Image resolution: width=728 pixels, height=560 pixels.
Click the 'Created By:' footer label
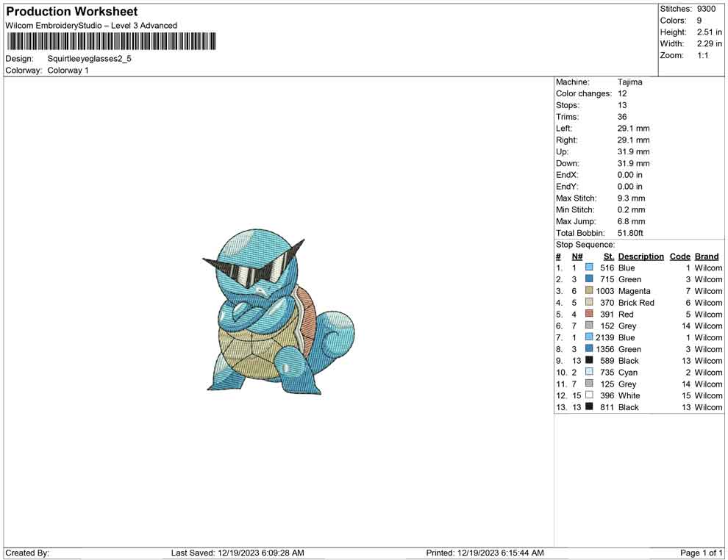(27, 553)
